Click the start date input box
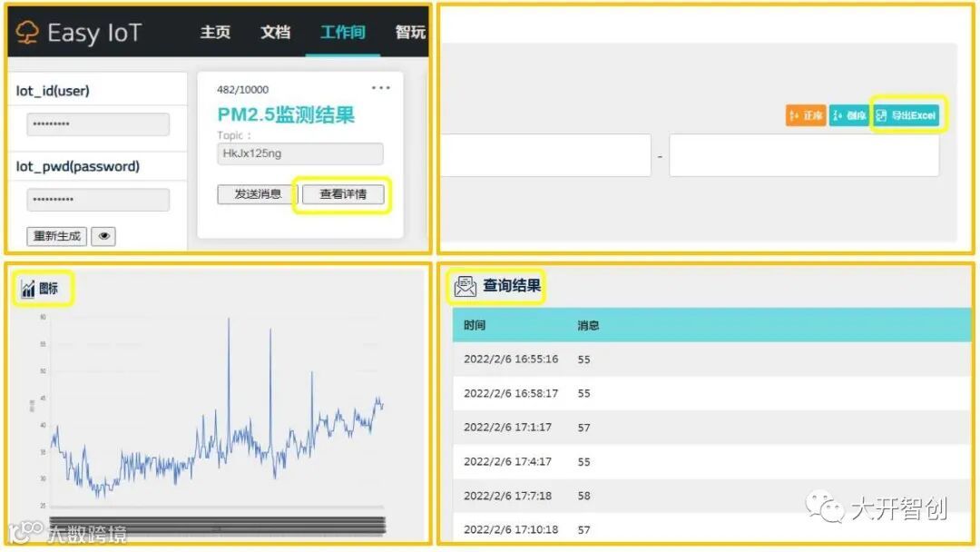The image size is (980, 552). click(545, 155)
